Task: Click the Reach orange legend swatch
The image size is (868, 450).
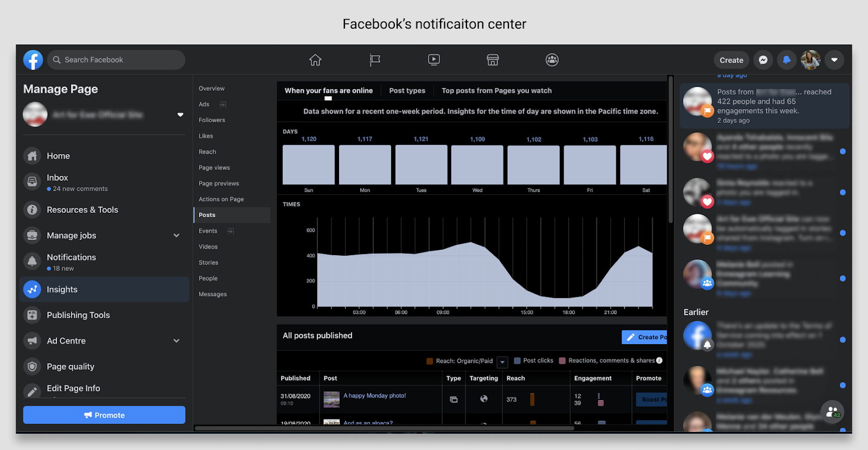Action: (430, 361)
